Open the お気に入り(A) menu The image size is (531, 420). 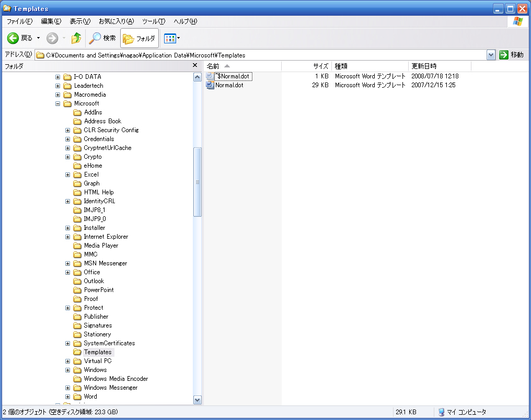(x=116, y=21)
